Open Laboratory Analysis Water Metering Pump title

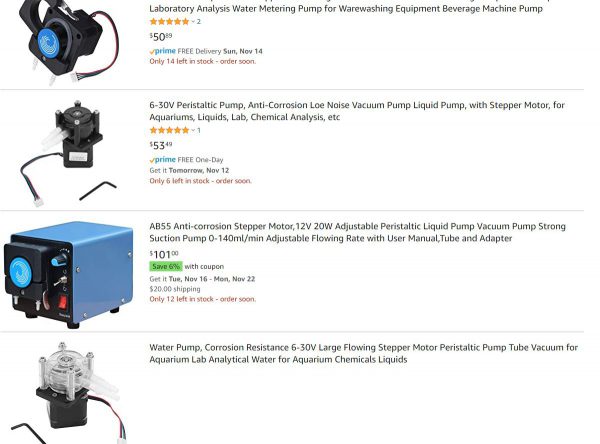coord(346,6)
